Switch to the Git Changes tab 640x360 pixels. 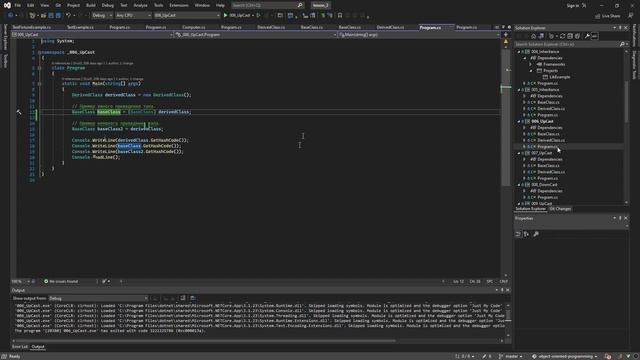pos(560,209)
